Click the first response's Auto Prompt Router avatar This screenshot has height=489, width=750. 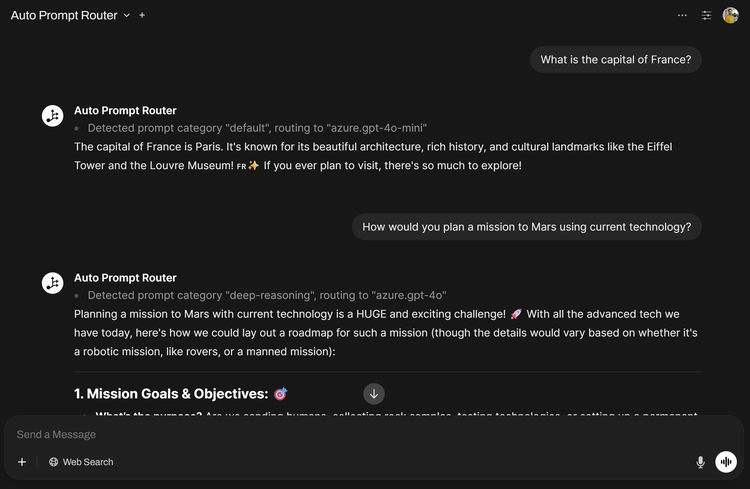pos(53,116)
